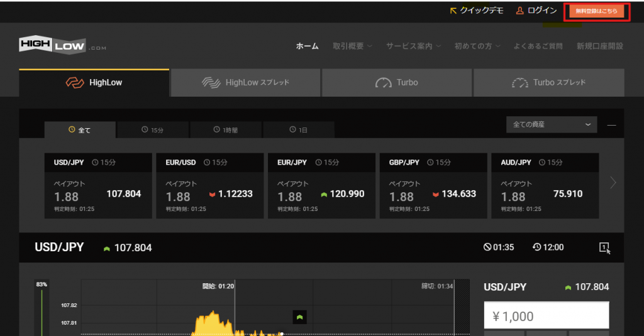Click the arrow icon beside クイックデモ

coord(453,11)
